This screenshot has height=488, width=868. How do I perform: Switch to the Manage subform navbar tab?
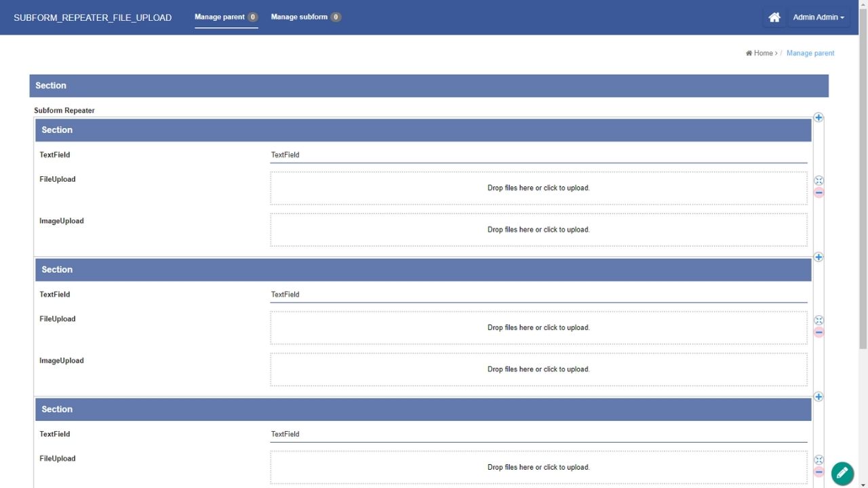coord(305,17)
